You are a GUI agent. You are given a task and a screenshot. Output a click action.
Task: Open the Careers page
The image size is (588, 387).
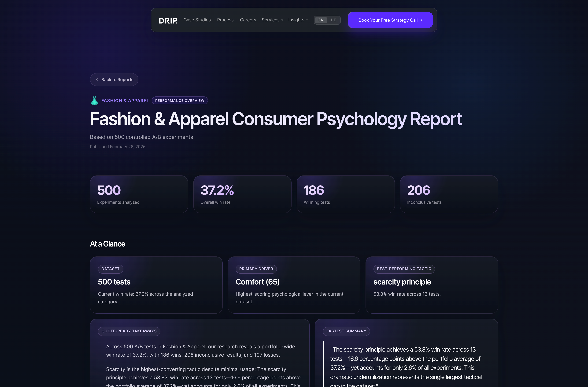point(248,20)
